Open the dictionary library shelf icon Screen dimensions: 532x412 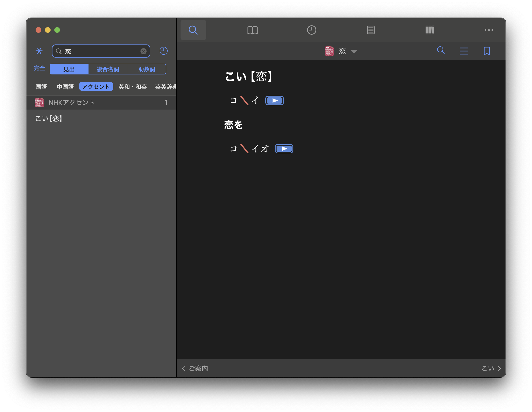(430, 30)
